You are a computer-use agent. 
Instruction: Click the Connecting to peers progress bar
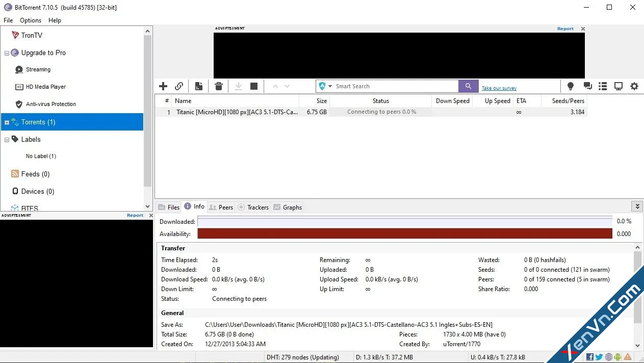(x=381, y=112)
